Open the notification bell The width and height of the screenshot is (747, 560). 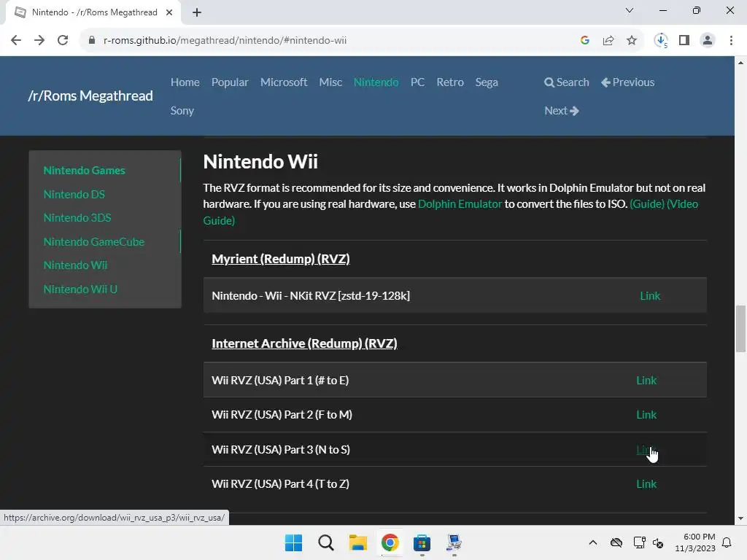tap(727, 542)
